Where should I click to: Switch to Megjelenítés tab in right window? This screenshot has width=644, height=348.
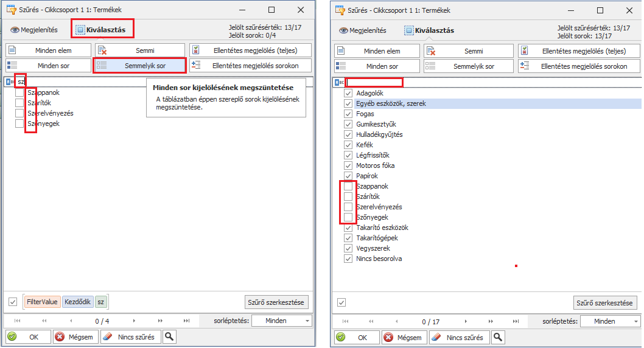[363, 30]
